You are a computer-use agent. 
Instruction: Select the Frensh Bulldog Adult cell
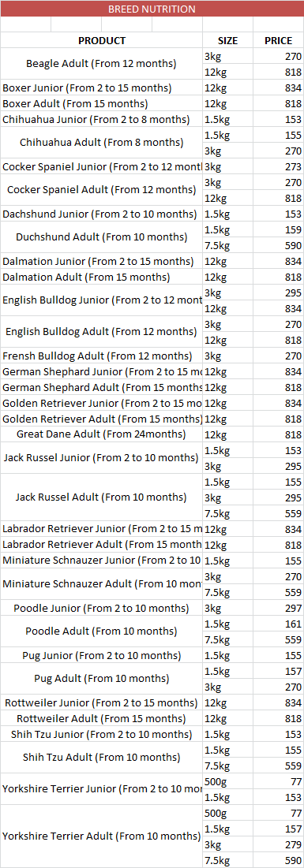click(x=102, y=356)
